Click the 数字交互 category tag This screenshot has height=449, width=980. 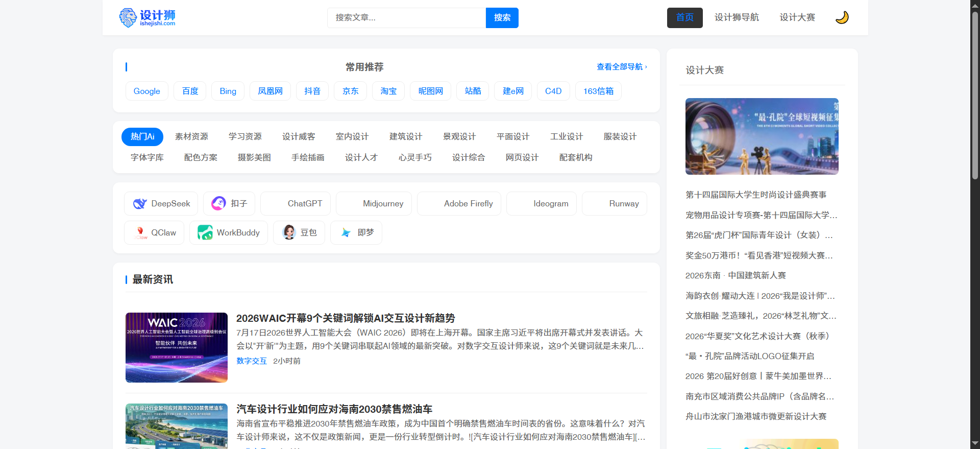point(252,361)
